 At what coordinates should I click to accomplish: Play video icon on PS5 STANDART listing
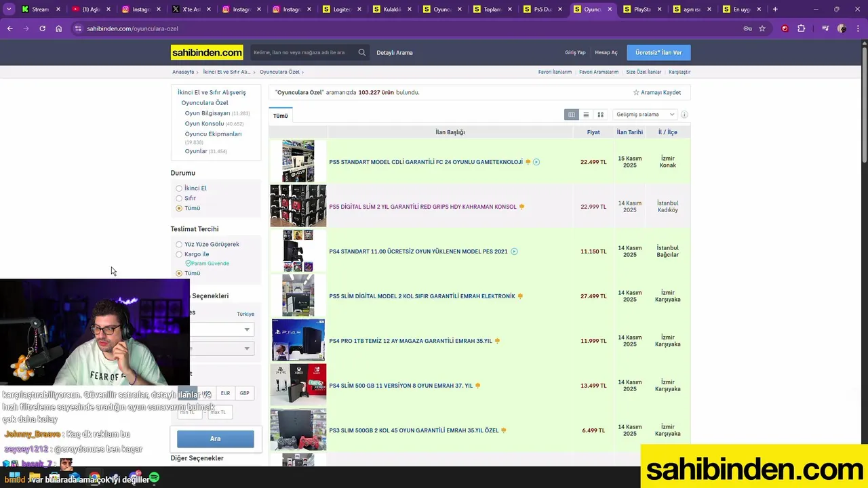pos(536,162)
